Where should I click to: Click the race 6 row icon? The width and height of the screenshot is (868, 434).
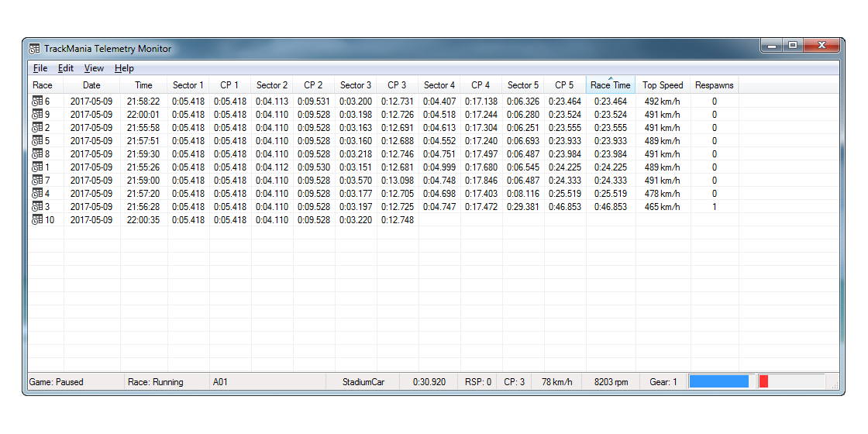(37, 102)
